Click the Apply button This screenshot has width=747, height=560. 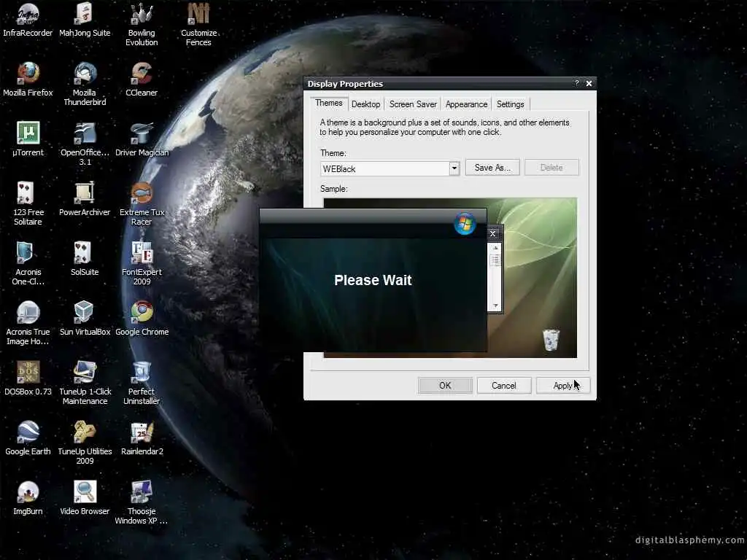563,385
